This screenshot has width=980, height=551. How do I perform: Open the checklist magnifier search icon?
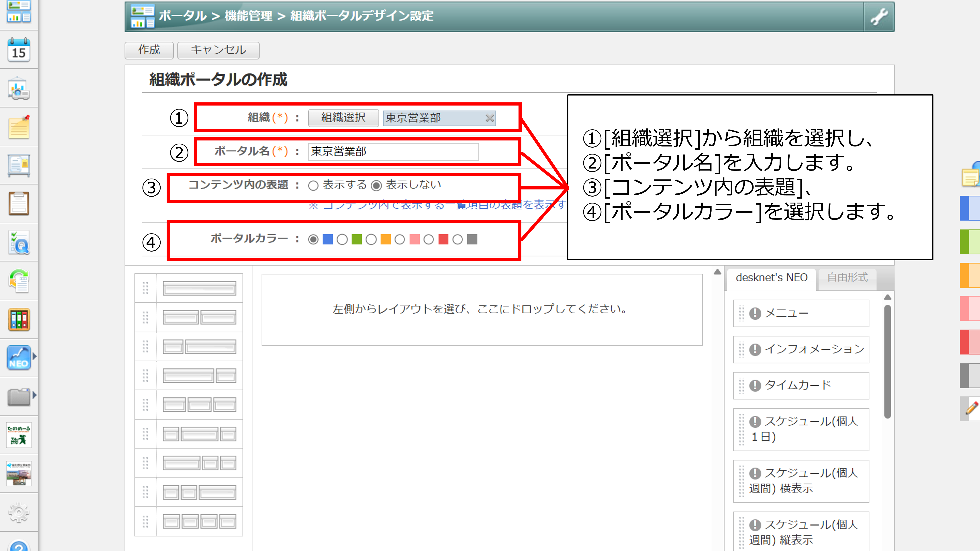(19, 243)
